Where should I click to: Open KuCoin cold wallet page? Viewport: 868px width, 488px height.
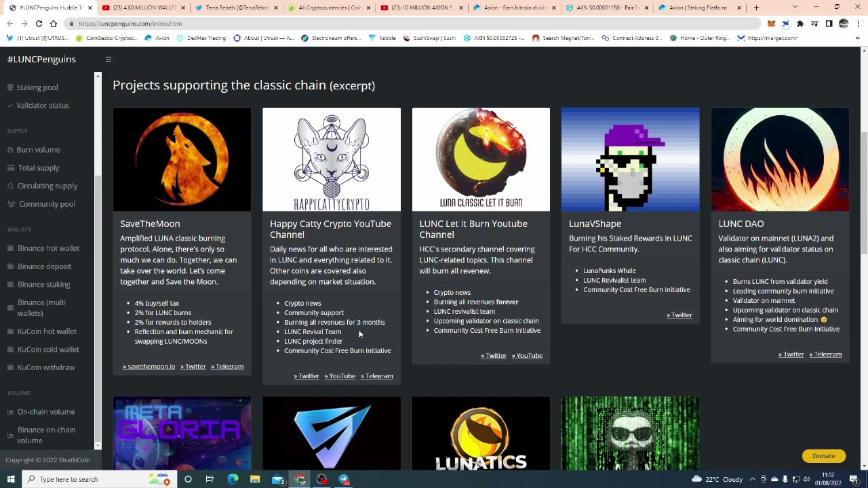click(48, 350)
